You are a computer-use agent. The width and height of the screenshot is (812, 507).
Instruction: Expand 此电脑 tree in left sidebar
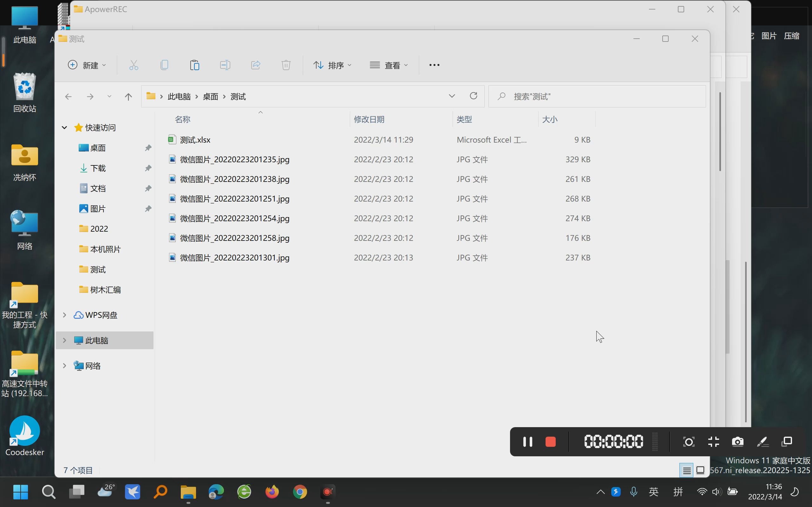[64, 340]
